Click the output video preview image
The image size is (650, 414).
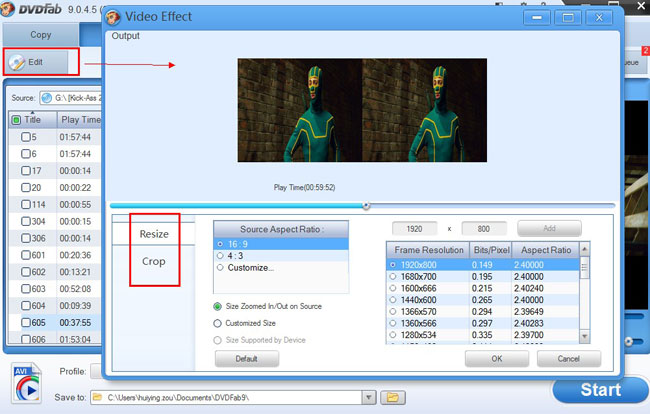(362, 110)
